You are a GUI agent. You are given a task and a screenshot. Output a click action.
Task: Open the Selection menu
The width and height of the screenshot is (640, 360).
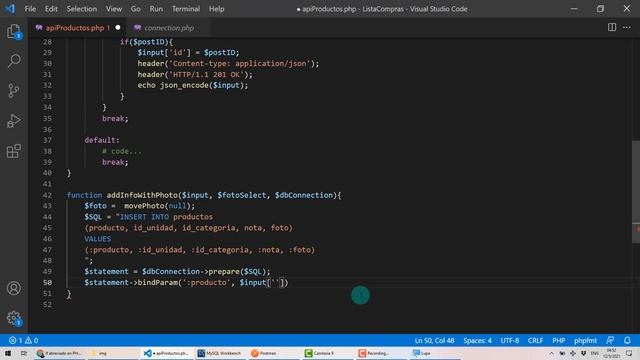click(x=82, y=9)
